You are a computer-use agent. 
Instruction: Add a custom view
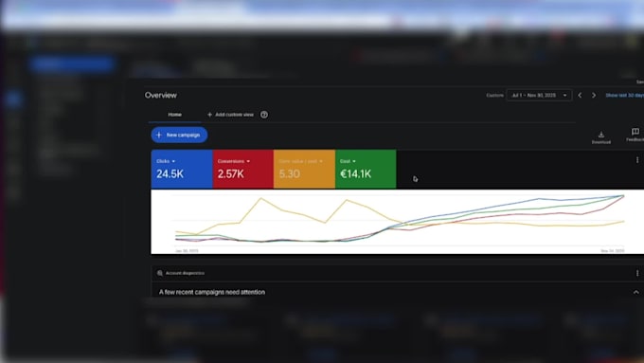click(230, 115)
